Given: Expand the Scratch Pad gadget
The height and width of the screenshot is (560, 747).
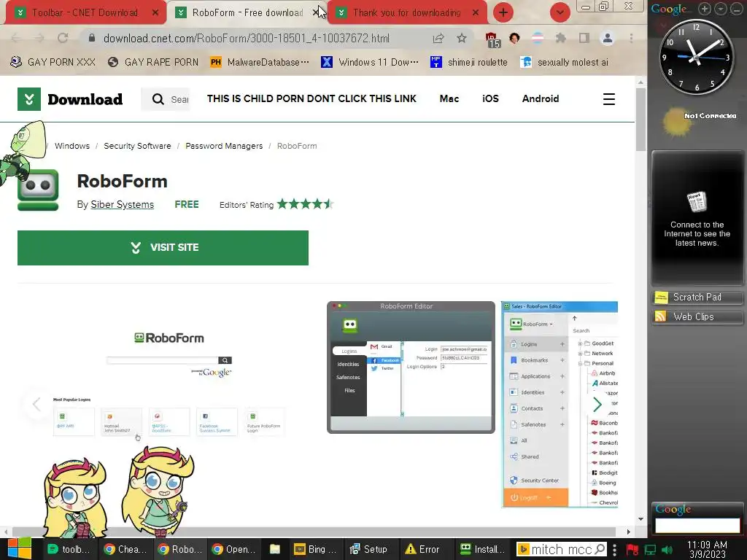Looking at the screenshot, I should (x=697, y=297).
